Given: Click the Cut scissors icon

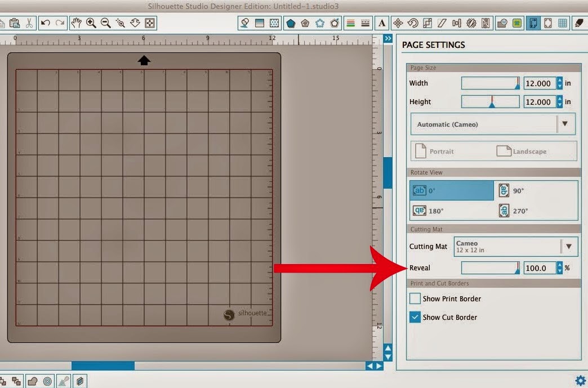Looking at the screenshot, I should (29, 23).
